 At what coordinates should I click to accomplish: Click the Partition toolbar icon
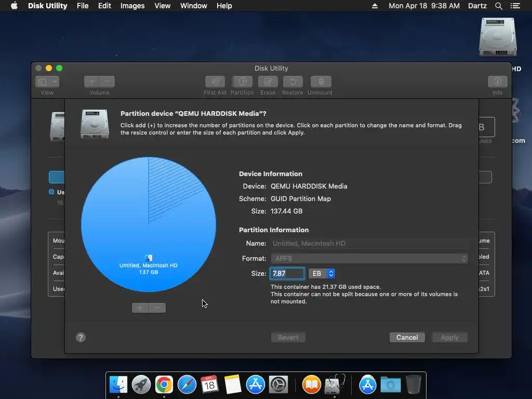pyautogui.click(x=242, y=82)
